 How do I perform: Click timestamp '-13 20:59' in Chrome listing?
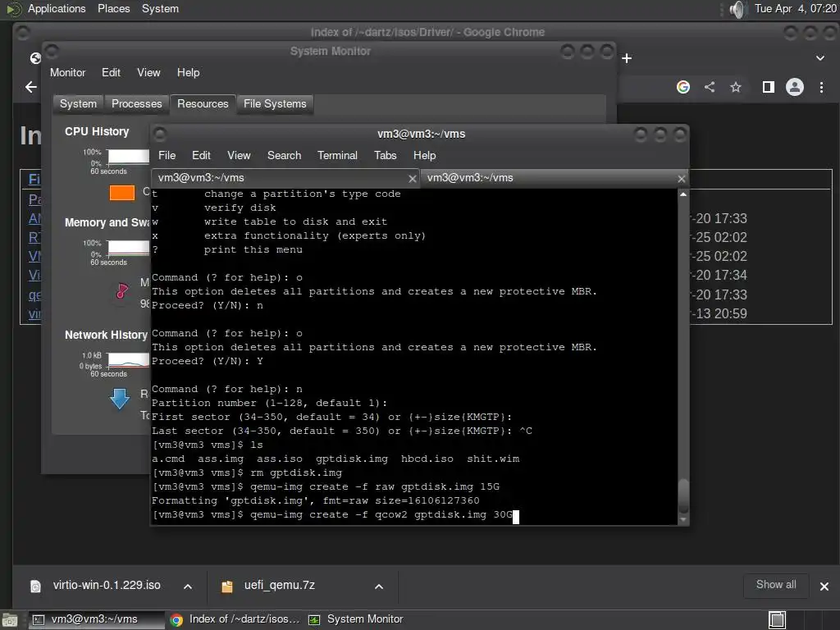click(x=719, y=313)
